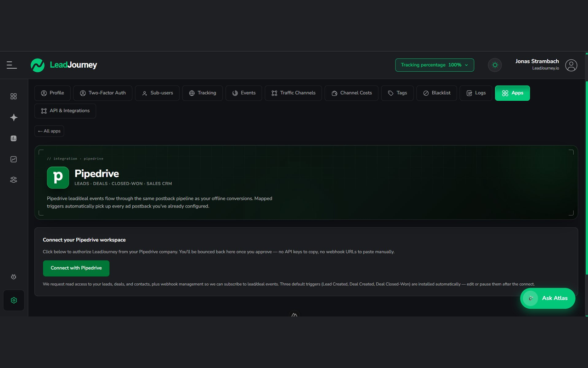Open the API & Integrations tab
This screenshot has height=368, width=588.
(x=65, y=111)
